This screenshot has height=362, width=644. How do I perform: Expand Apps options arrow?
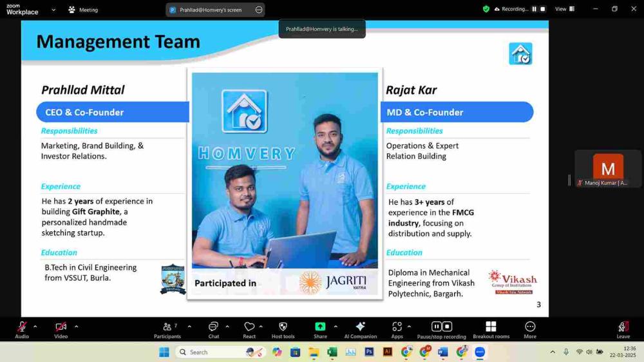point(409,327)
